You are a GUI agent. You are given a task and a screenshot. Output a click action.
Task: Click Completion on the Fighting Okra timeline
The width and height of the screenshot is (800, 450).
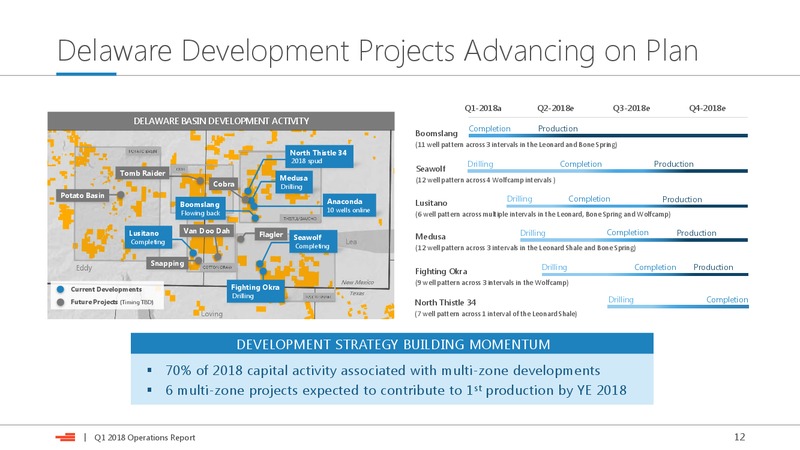[x=655, y=267]
